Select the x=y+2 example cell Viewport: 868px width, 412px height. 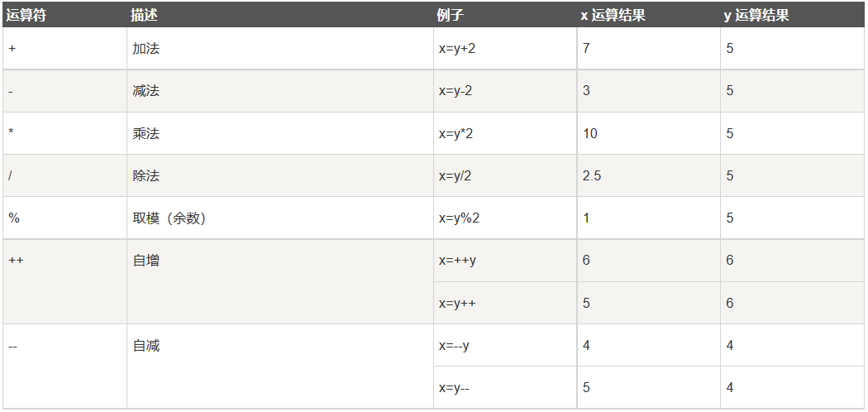coord(505,48)
